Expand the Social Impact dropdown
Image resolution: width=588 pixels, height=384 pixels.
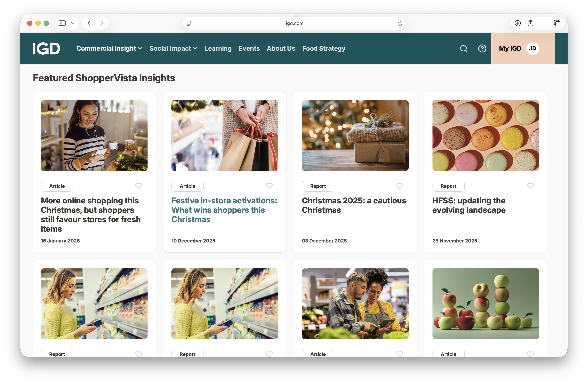[173, 48]
